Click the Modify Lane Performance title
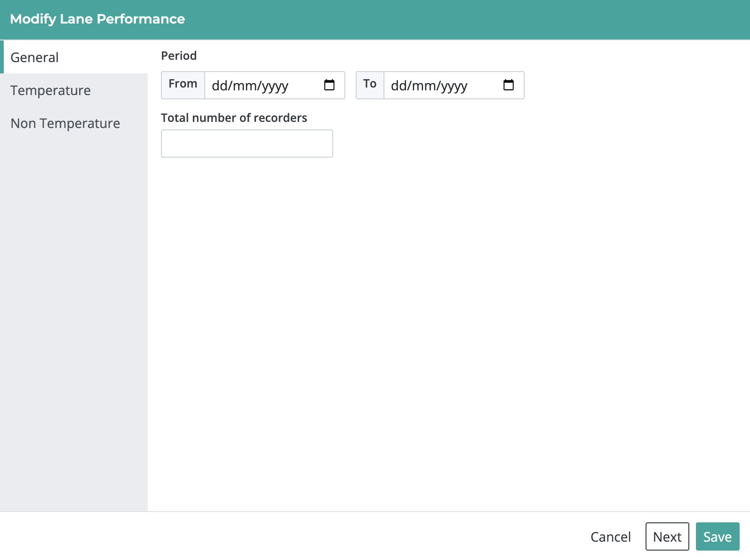 (x=97, y=19)
